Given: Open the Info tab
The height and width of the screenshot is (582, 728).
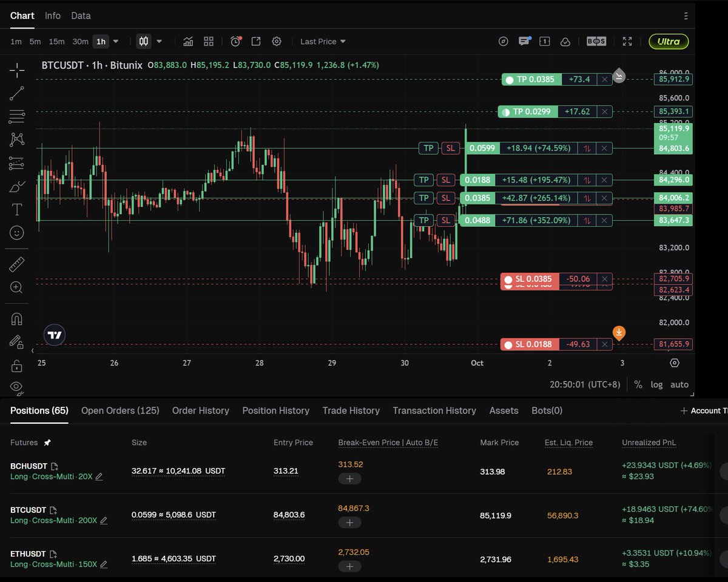Looking at the screenshot, I should (x=53, y=16).
